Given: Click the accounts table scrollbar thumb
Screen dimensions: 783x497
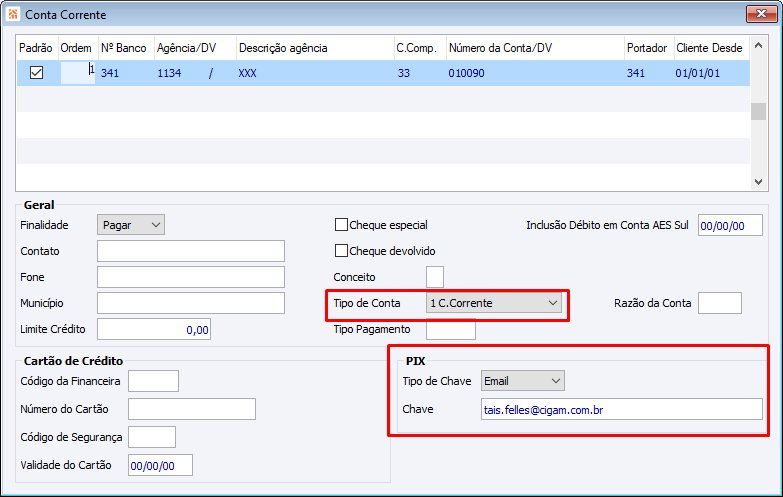Looking at the screenshot, I should pyautogui.click(x=758, y=111).
